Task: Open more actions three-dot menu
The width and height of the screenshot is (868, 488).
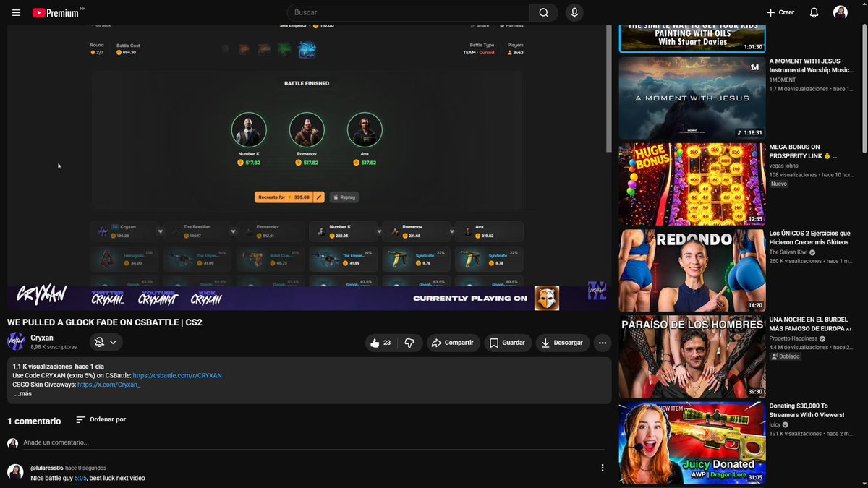Action: click(x=603, y=343)
